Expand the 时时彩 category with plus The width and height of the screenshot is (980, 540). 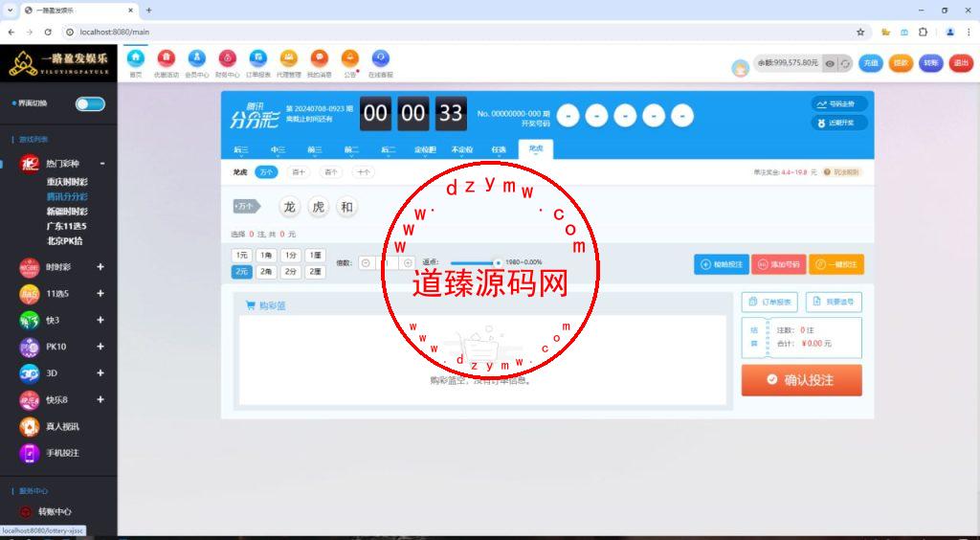coord(100,267)
